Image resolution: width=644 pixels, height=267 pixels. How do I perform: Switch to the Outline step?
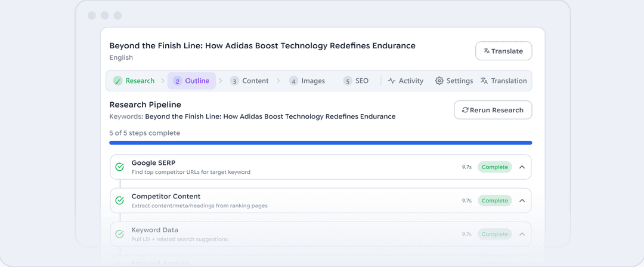(191, 81)
